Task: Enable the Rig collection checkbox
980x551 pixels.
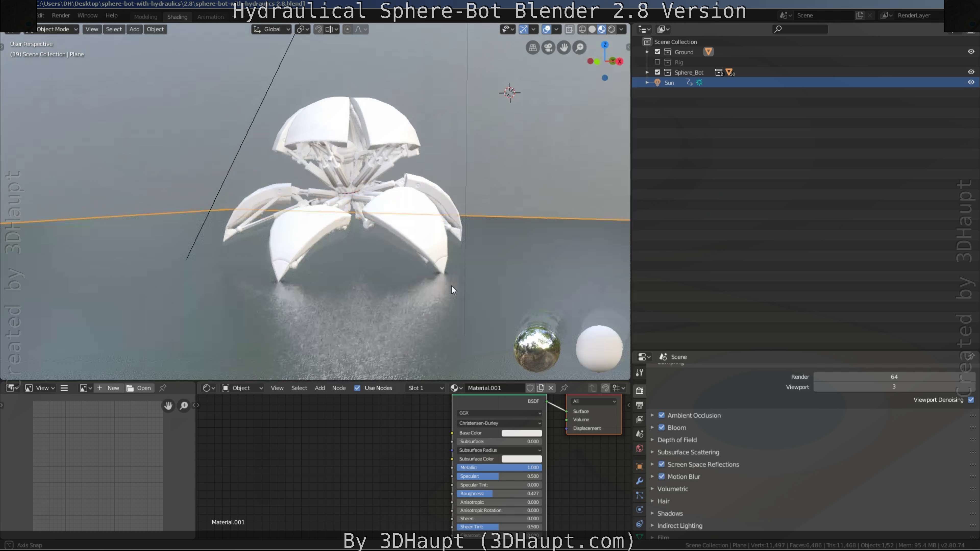Action: click(x=657, y=62)
